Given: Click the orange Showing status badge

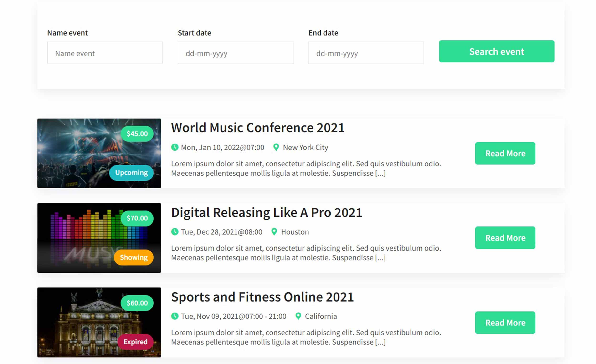Looking at the screenshot, I should coord(134,257).
